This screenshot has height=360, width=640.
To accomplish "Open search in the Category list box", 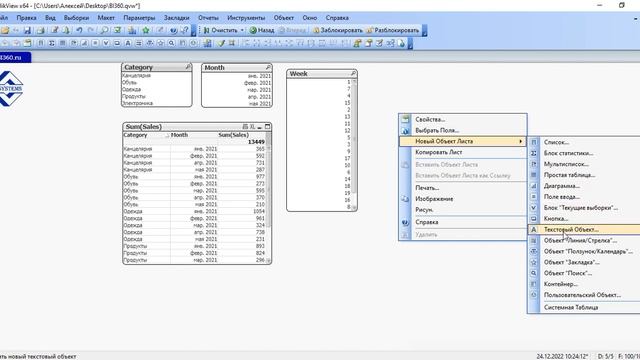I will coord(188,67).
